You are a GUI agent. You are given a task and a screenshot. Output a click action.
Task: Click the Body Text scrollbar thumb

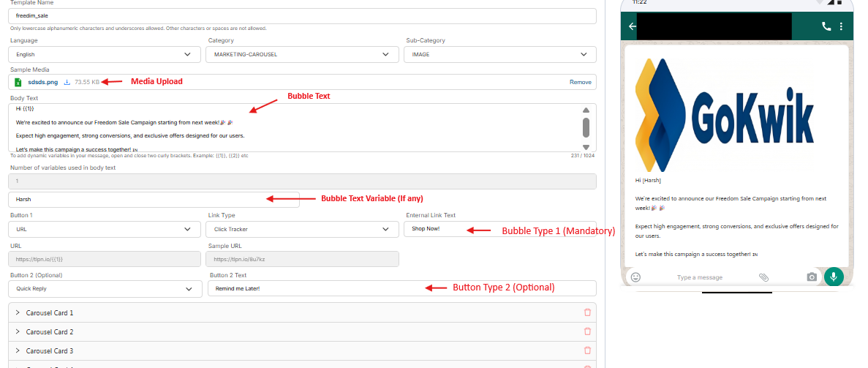(586, 127)
